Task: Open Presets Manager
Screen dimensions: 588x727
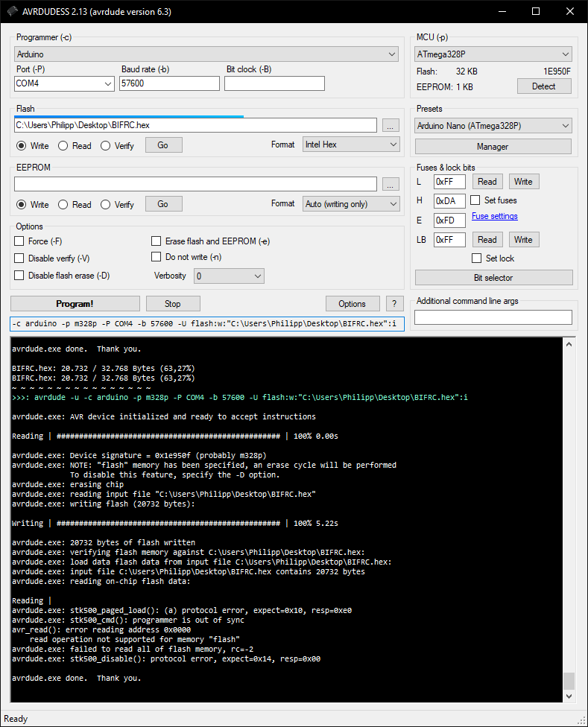Action: [493, 147]
